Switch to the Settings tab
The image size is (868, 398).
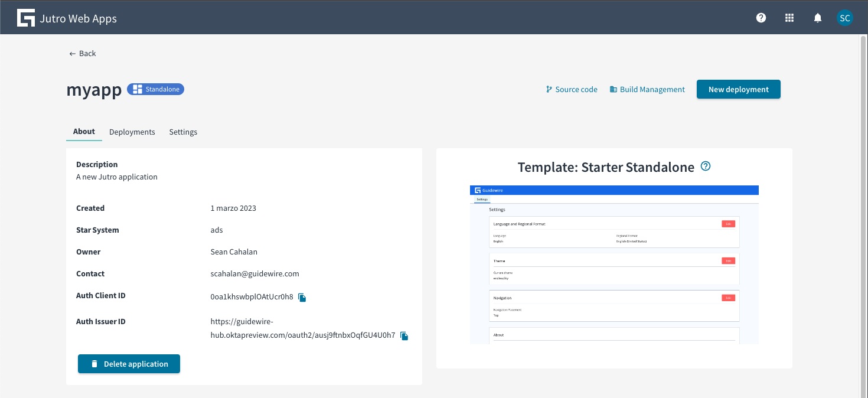[183, 132]
